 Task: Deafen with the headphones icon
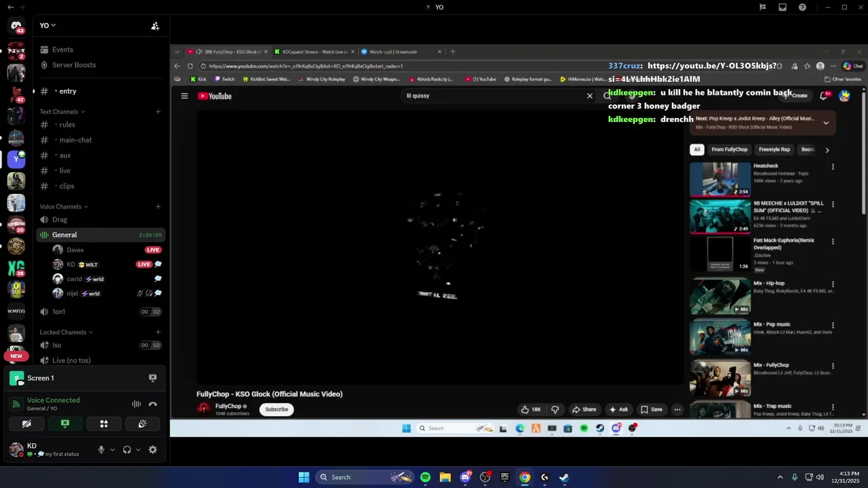127,449
